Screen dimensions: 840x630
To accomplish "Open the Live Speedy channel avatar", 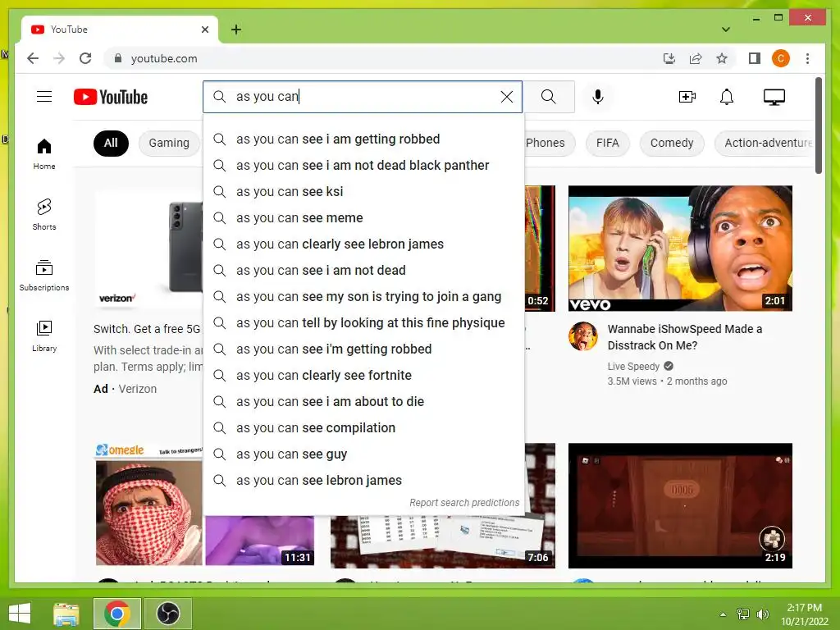I will pos(583,336).
